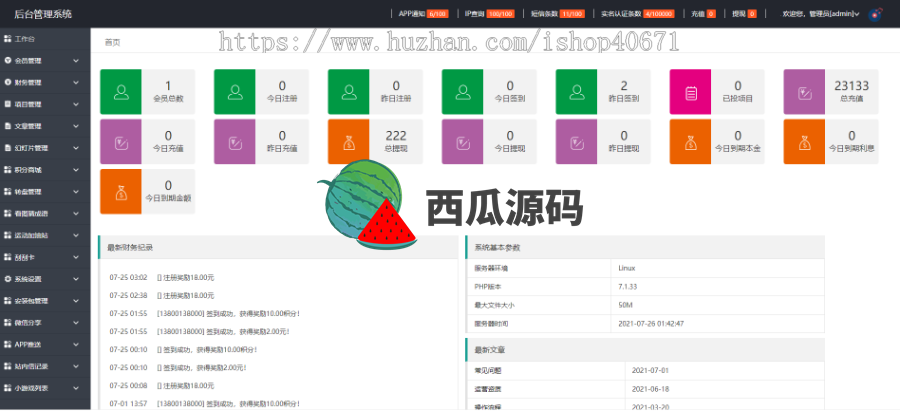Click the purple 昨日充值 icon
Image resolution: width=900 pixels, height=411 pixels.
pos(235,142)
